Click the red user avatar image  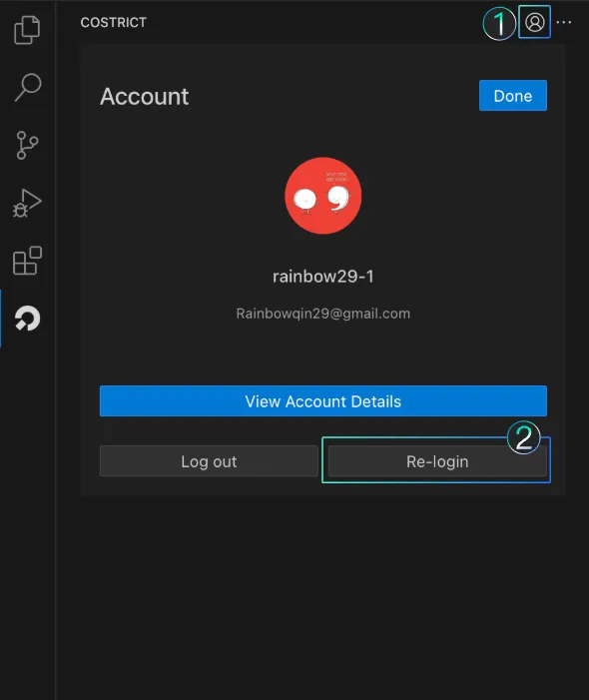[323, 196]
